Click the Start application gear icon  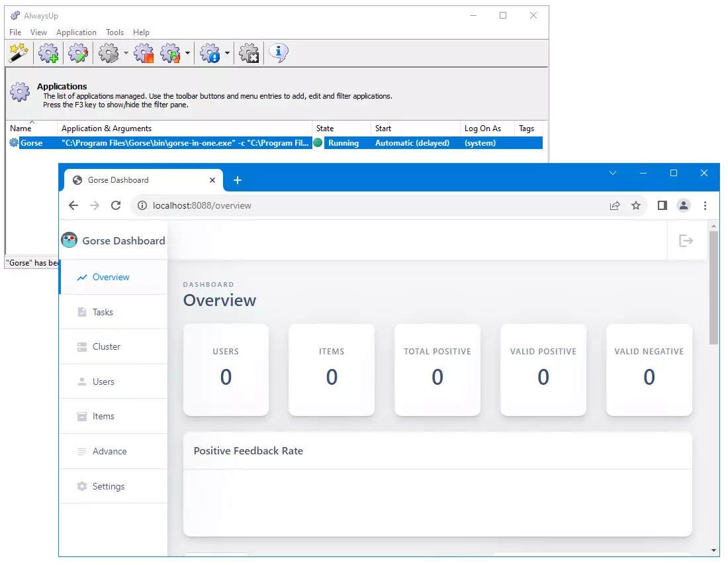pyautogui.click(x=109, y=53)
